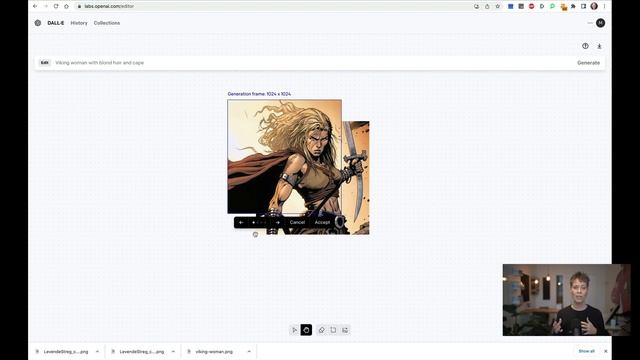This screenshot has width=640, height=360.
Task: Open the three-dot more menu
Action: 590,23
